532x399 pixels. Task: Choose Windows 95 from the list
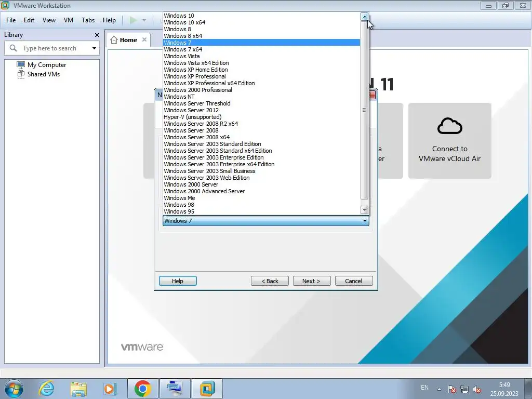click(262, 212)
